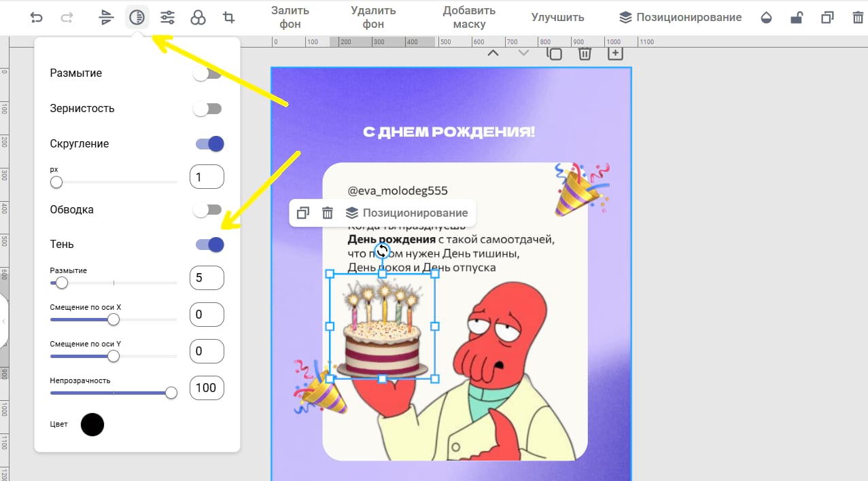The image size is (868, 481).
Task: Select the '@eva_molodeg555' text
Action: point(398,191)
